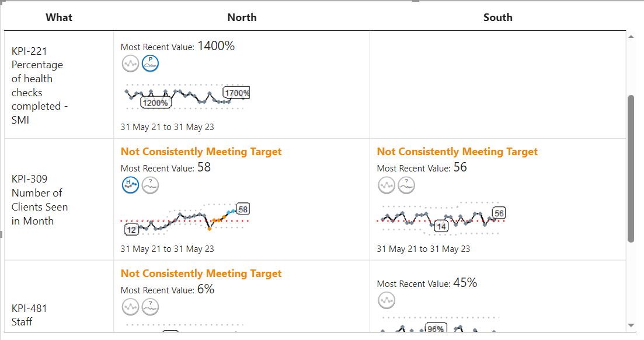Click scrollbar down arrow at bottom

(x=631, y=325)
